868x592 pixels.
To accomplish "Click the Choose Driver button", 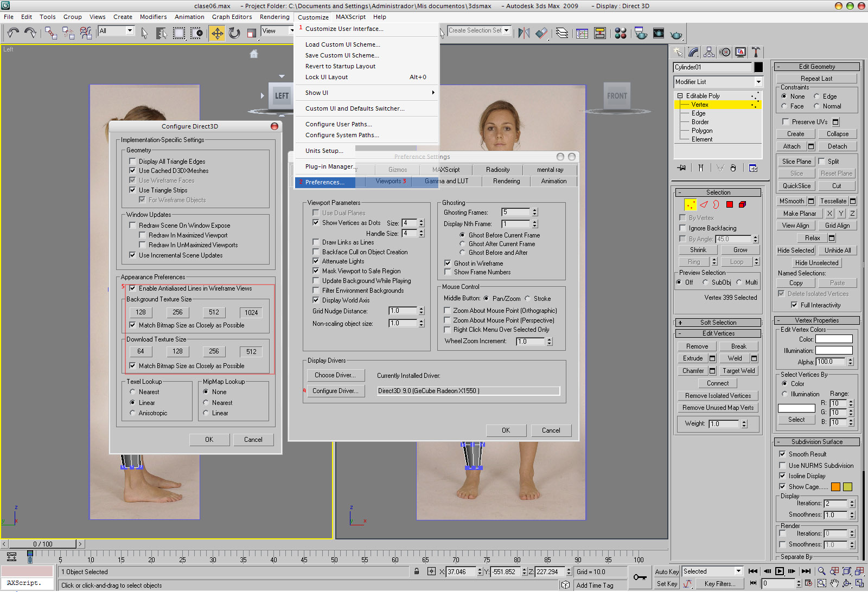I will coord(335,375).
